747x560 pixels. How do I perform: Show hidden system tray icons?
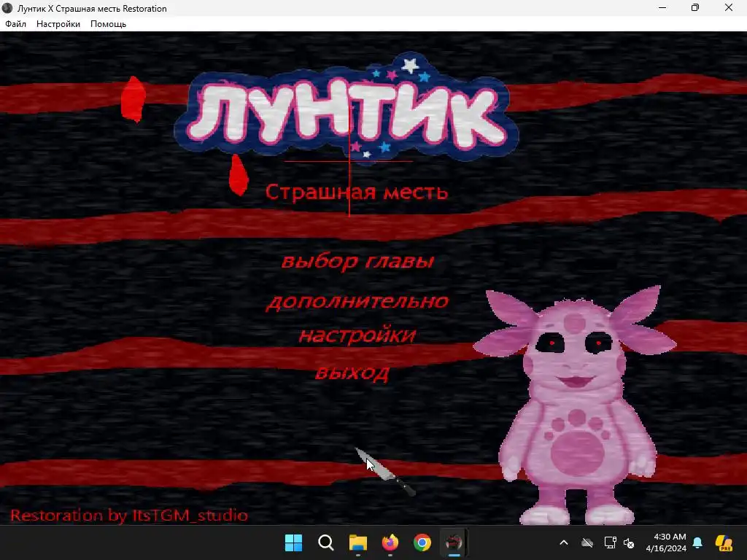tap(564, 542)
